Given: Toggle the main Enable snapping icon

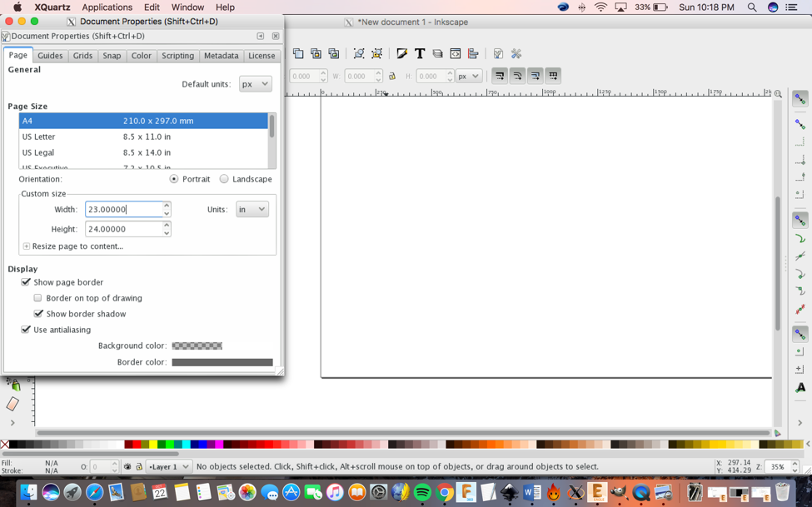Looking at the screenshot, I should pyautogui.click(x=800, y=99).
